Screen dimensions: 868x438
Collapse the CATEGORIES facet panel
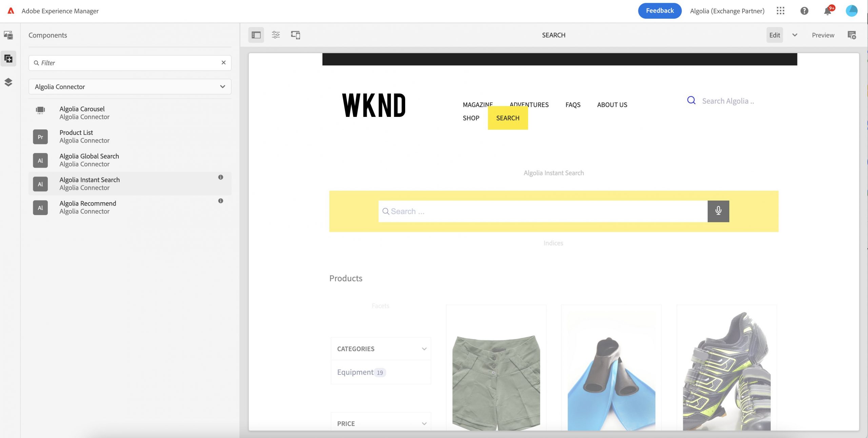[x=424, y=349]
